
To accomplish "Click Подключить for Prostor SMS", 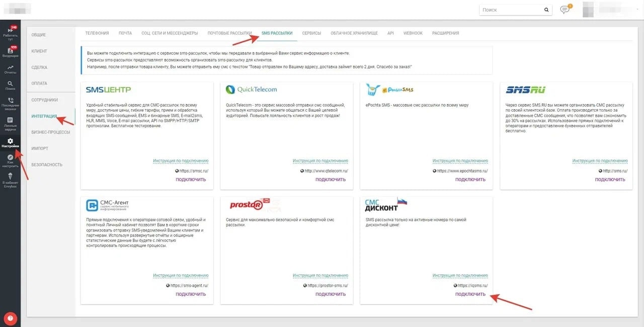I will click(x=331, y=294).
